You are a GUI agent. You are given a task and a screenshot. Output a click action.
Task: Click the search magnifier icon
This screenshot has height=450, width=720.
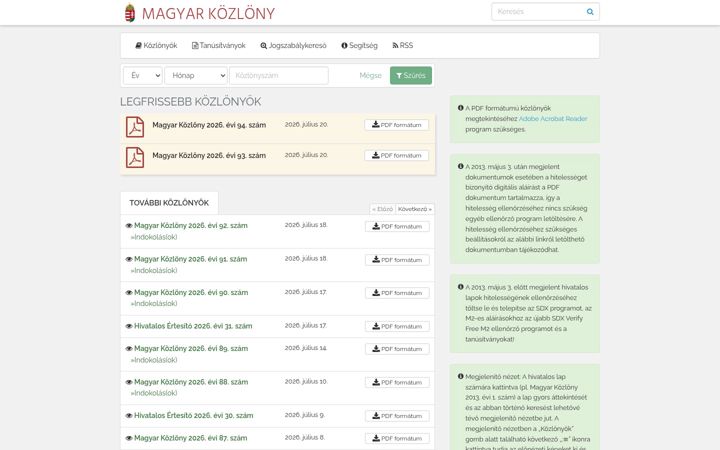coord(590,12)
